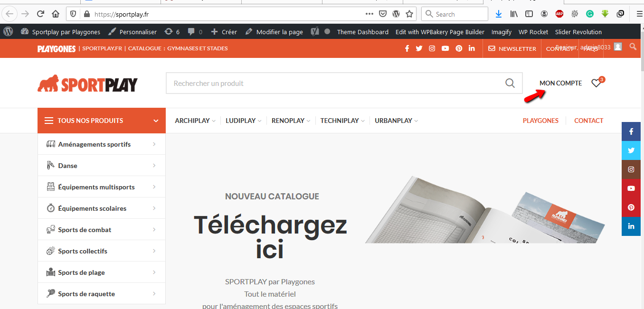Open MON COMPTE account link
This screenshot has height=309, width=644.
[560, 83]
